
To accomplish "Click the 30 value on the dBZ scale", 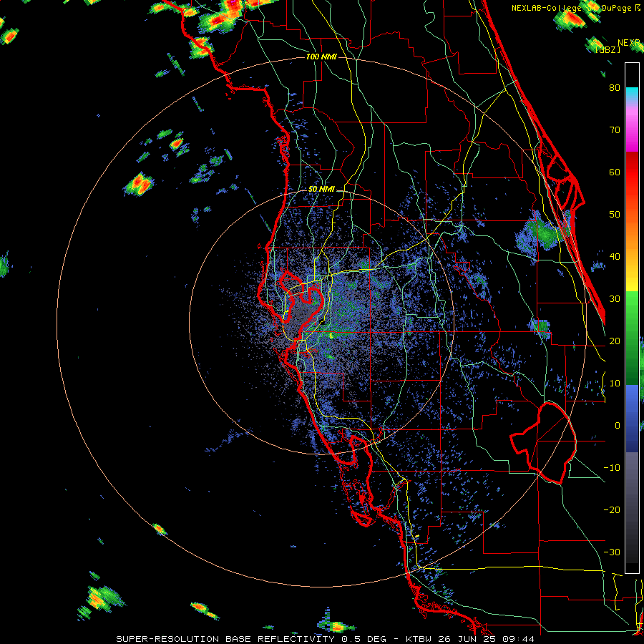I will click(x=615, y=299).
